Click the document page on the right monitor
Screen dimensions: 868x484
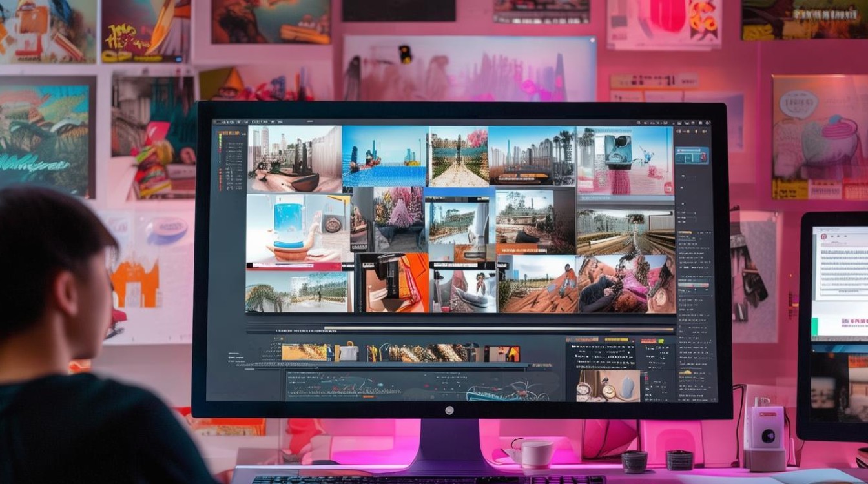(840, 263)
